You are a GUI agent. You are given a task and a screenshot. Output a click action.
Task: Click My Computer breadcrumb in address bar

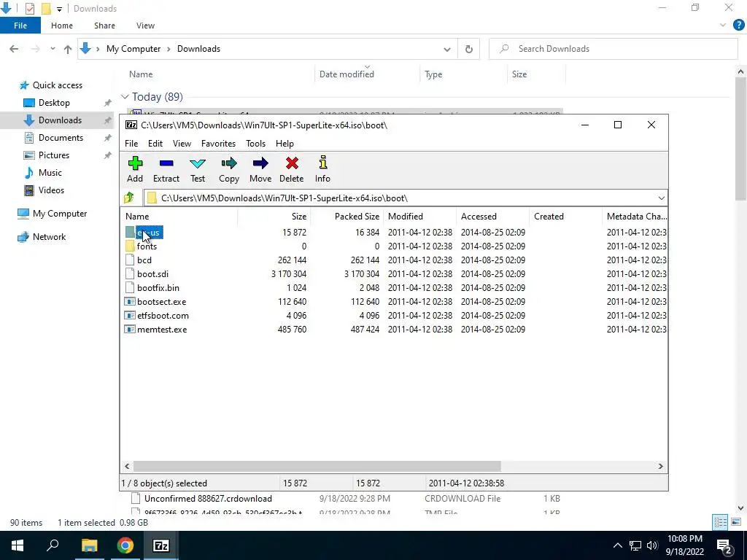[x=133, y=49]
